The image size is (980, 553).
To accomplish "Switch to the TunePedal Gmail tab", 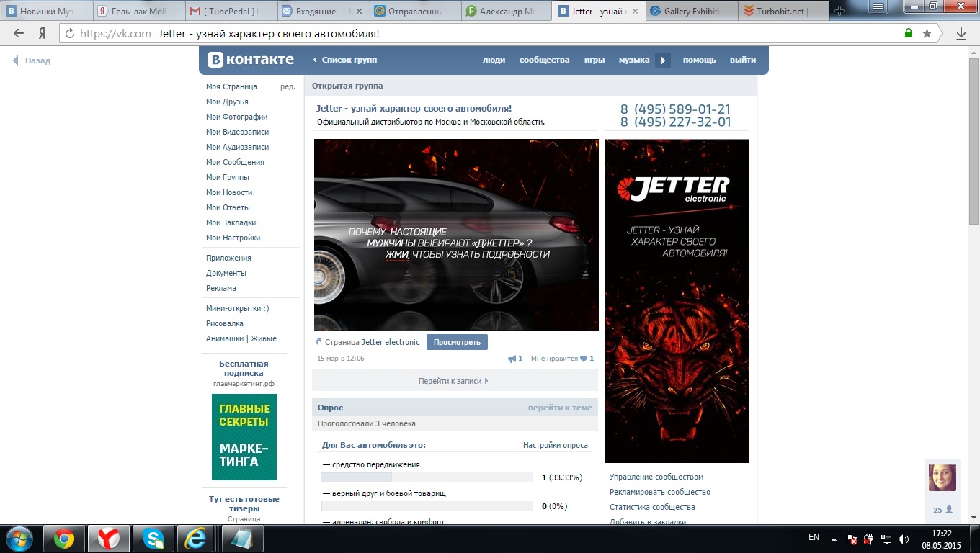I will click(x=231, y=11).
